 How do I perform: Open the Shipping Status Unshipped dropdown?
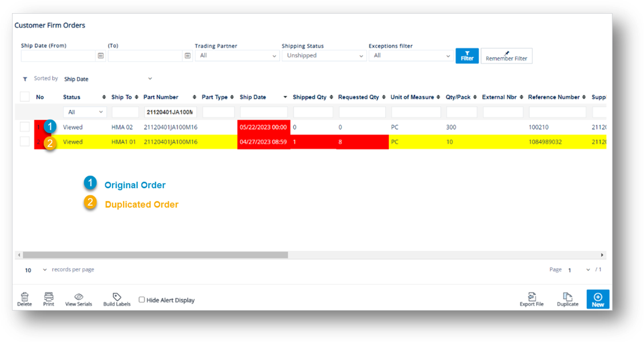324,55
